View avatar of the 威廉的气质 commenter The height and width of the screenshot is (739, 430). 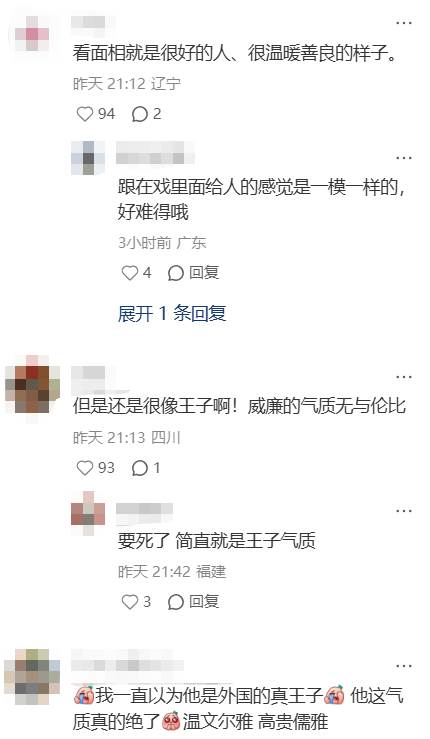[33, 389]
